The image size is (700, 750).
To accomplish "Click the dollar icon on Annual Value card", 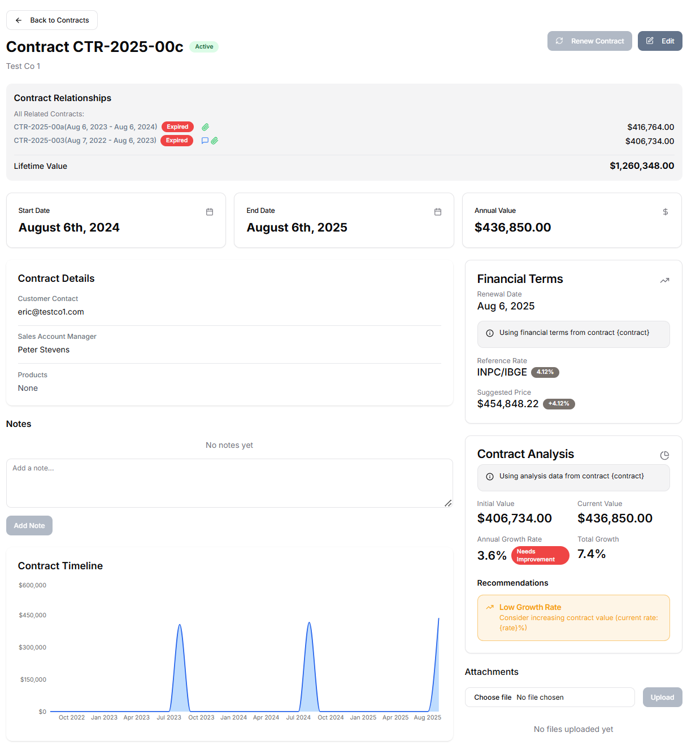I will (x=666, y=212).
